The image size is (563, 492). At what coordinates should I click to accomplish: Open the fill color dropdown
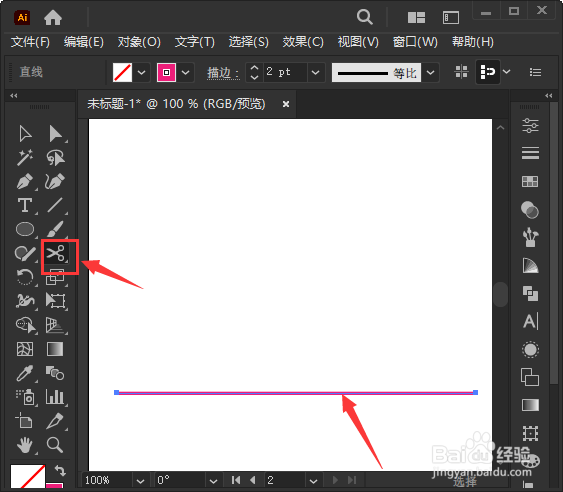pos(141,73)
